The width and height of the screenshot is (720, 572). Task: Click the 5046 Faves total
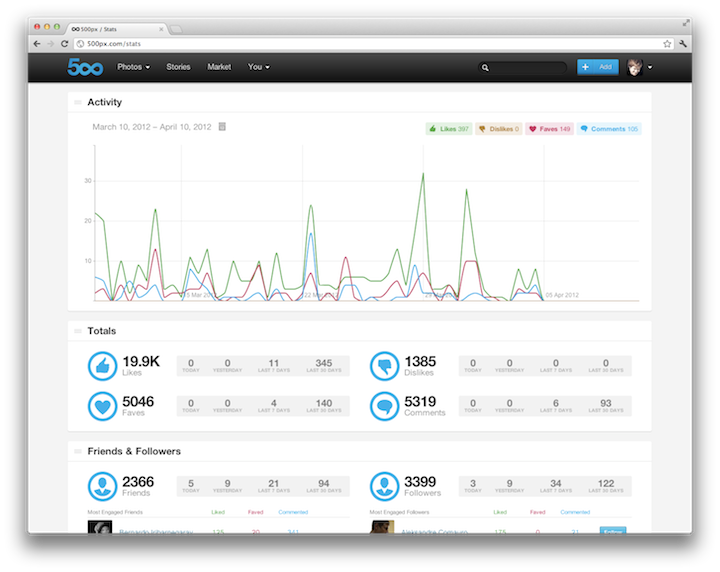tap(138, 402)
